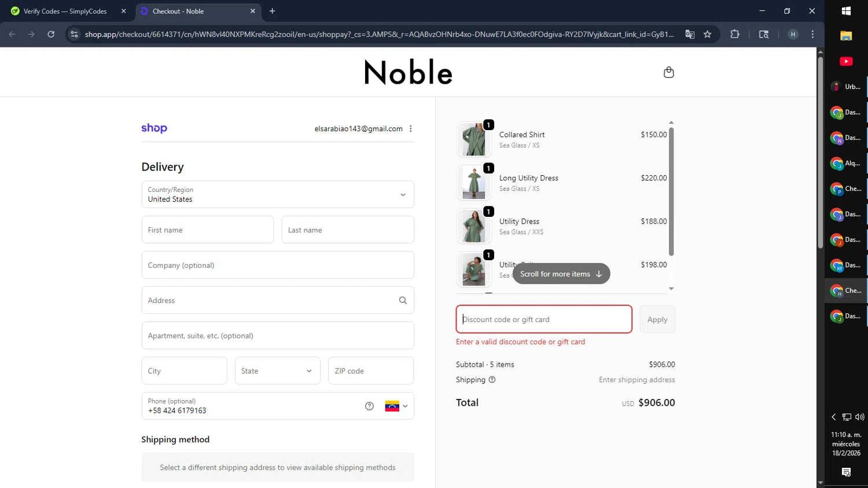Click 'Subtotal · 5 items' label
Screen dimensions: 868x488
[x=485, y=364]
